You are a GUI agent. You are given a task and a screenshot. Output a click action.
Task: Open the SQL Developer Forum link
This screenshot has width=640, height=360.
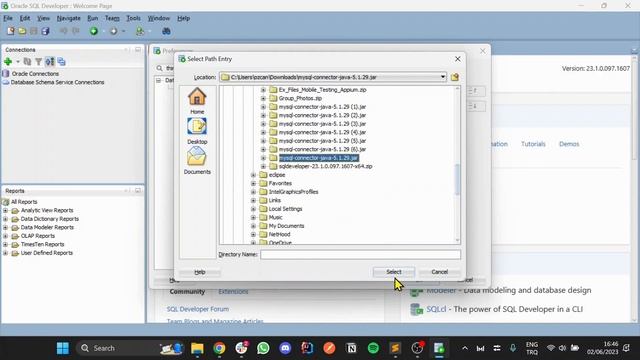point(198,309)
